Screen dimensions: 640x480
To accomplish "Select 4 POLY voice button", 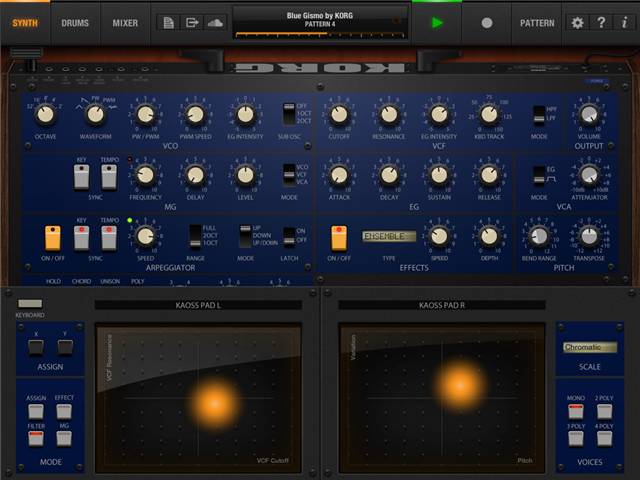I will click(x=604, y=439).
